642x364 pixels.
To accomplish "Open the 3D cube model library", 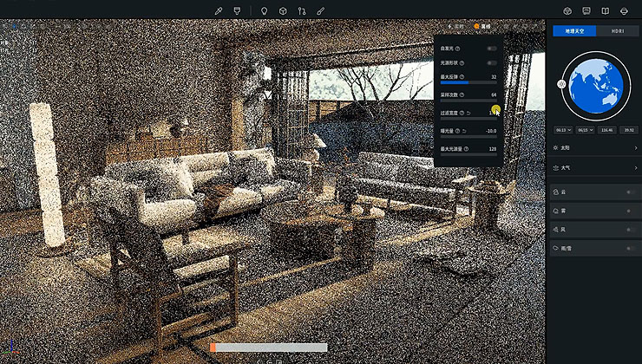I will coord(283,11).
